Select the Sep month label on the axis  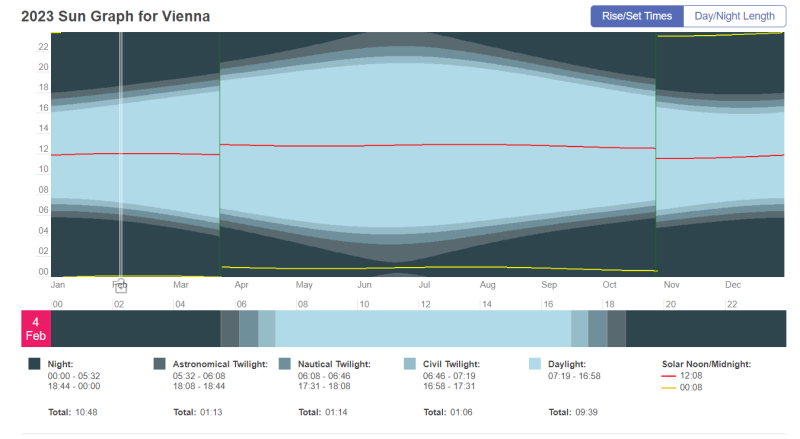pos(549,285)
